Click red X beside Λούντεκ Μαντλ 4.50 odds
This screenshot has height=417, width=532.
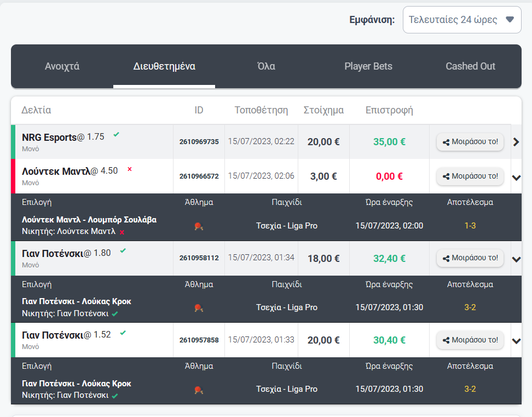130,169
